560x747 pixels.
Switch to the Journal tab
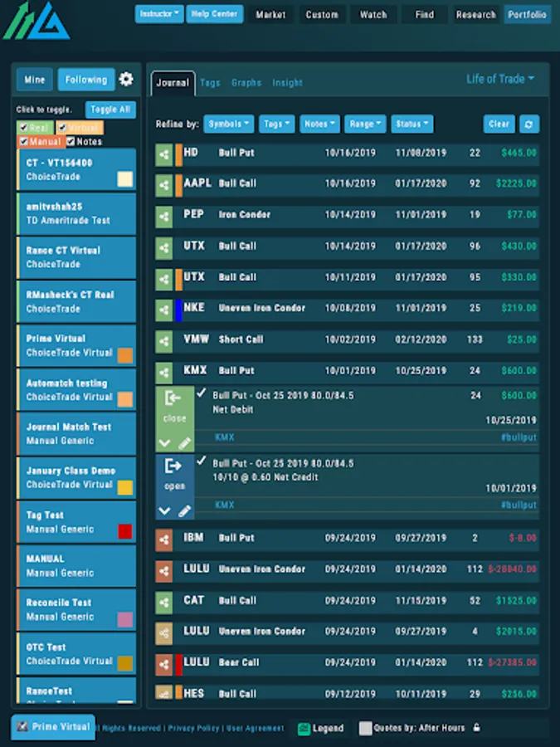pos(173,83)
